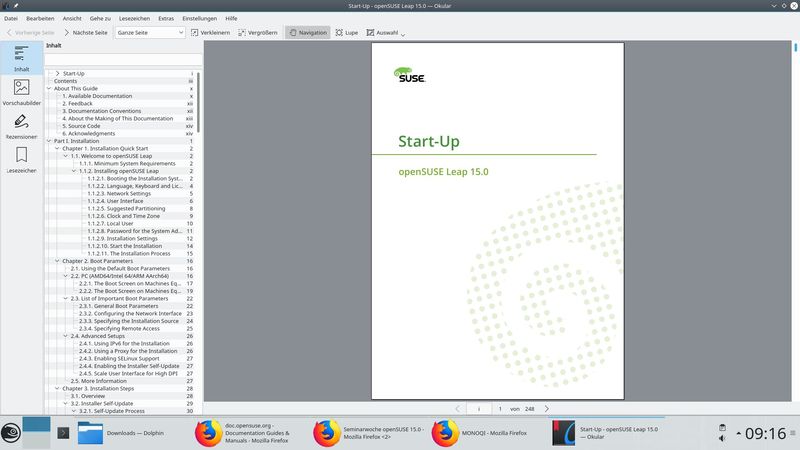
Task: Collapse Chapter 1. Installation Quick Start
Action: pyautogui.click(x=57, y=148)
